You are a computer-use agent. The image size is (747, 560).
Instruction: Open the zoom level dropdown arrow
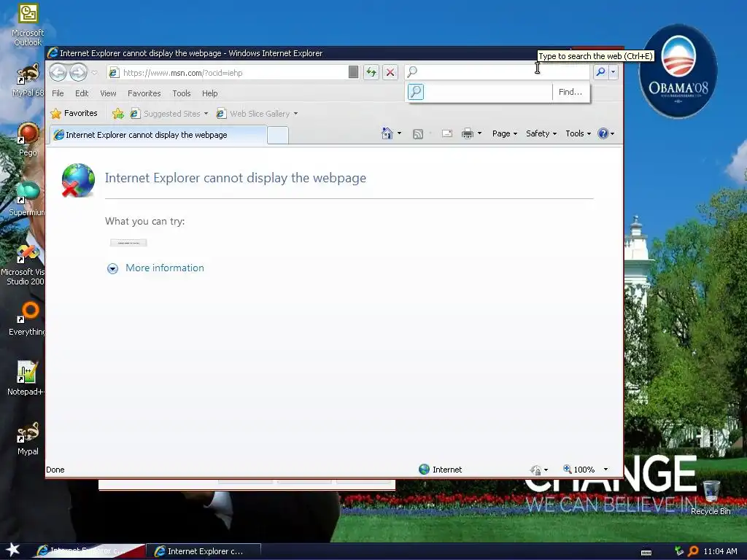pos(605,470)
